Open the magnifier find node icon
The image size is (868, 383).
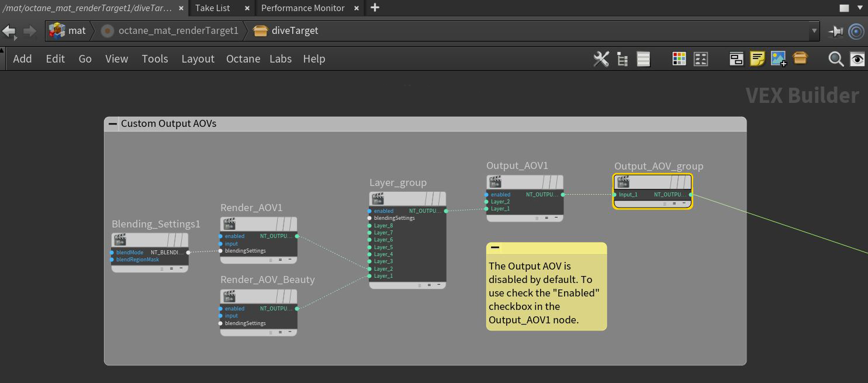(836, 59)
